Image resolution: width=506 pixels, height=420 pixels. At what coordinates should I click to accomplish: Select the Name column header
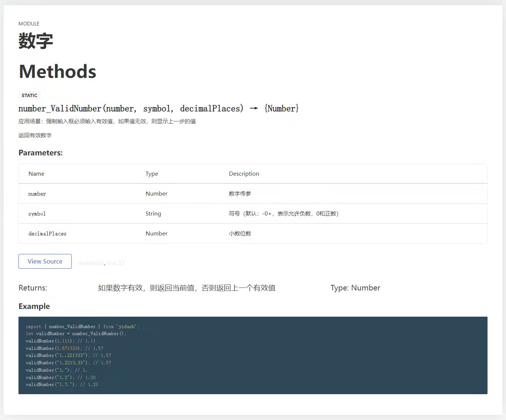pos(36,174)
